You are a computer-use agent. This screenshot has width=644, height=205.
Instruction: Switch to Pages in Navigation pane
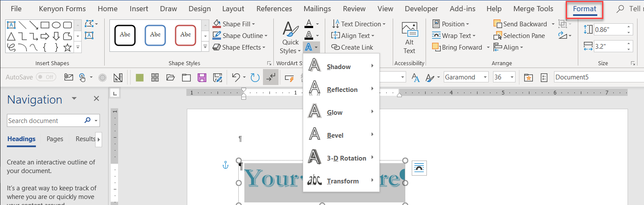coord(55,139)
